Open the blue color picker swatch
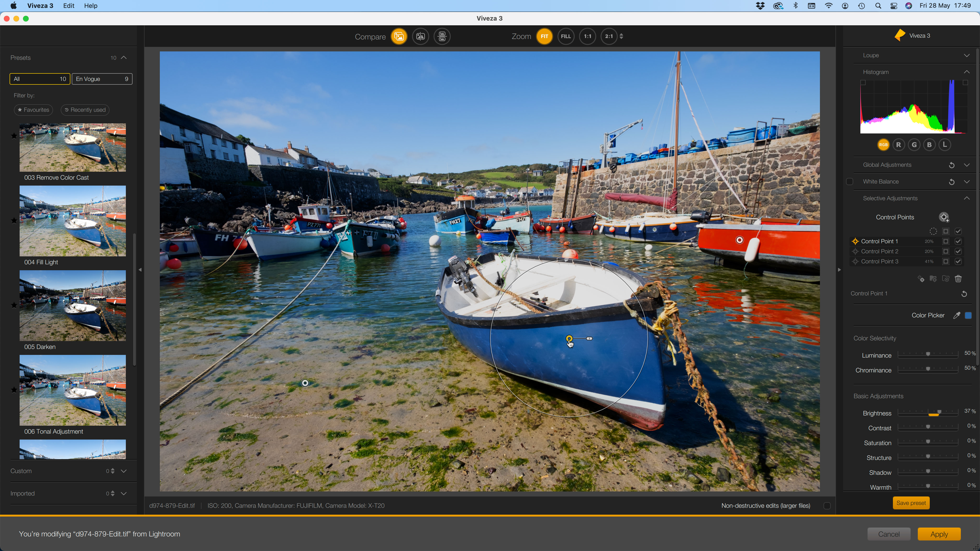This screenshot has height=551, width=980. pyautogui.click(x=969, y=315)
